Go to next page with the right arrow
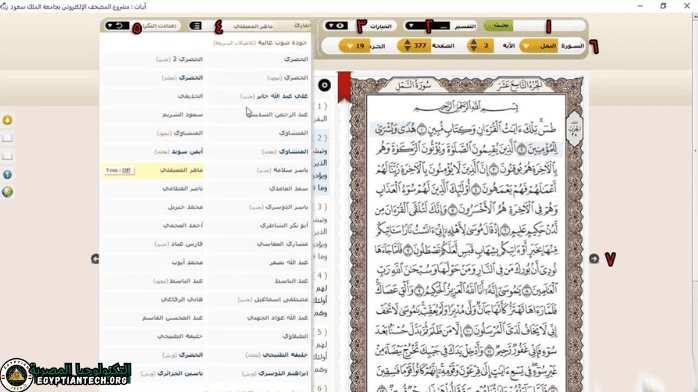The height and width of the screenshot is (392, 698). tap(594, 259)
